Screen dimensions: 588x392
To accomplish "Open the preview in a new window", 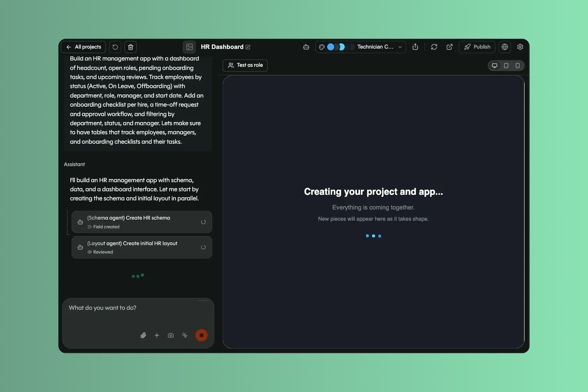I will (x=449, y=47).
